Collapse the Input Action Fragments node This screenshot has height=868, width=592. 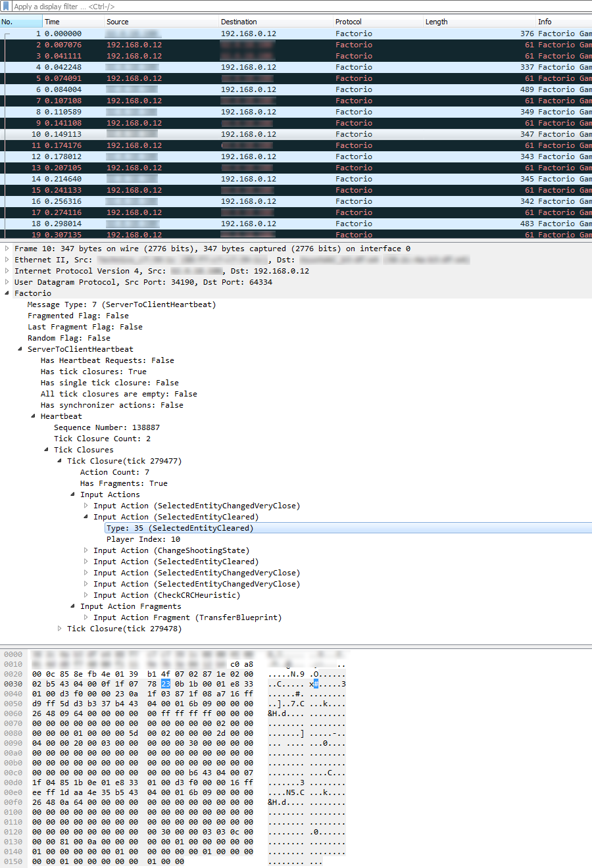click(x=73, y=606)
